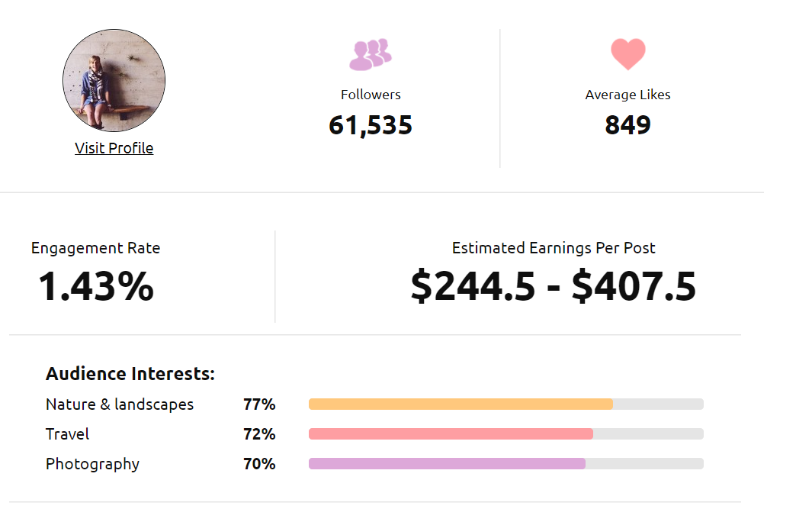Viewport: 812px width, 509px height.
Task: Click the Nature & landscapes orange bar
Action: 461,404
